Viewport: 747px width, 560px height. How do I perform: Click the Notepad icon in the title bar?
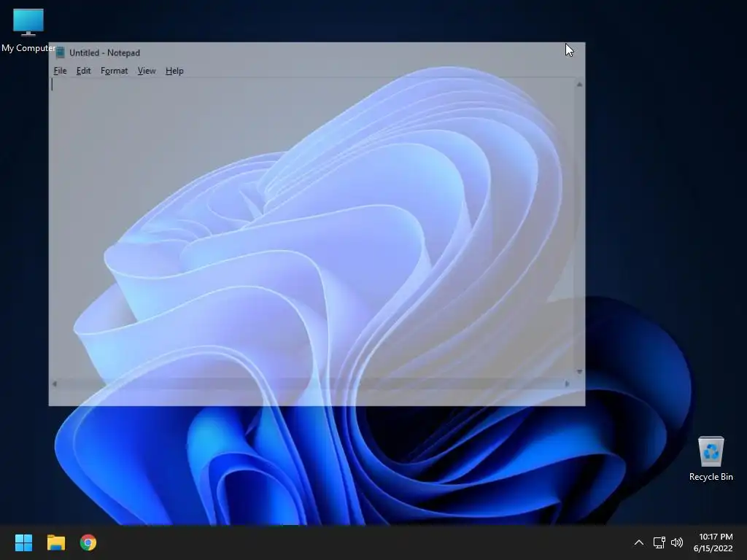[x=60, y=52]
